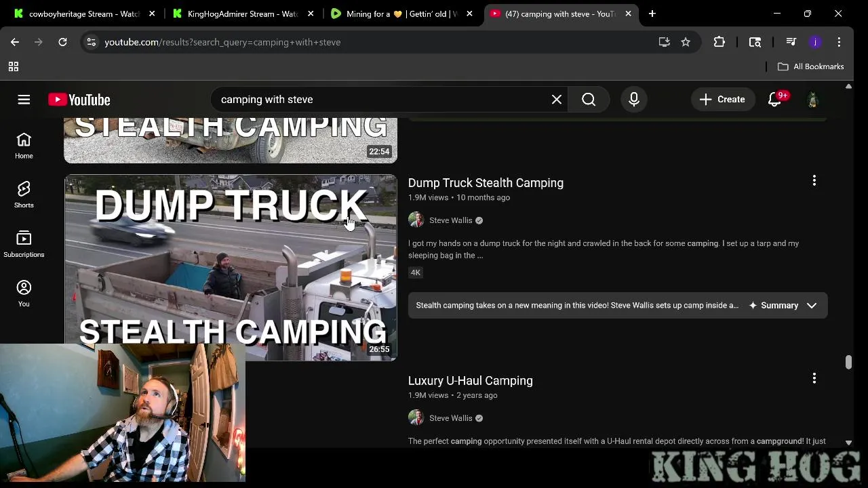Click Steve Wallis avatar under Luxury U-Haul video
868x488 pixels.
pos(416,418)
